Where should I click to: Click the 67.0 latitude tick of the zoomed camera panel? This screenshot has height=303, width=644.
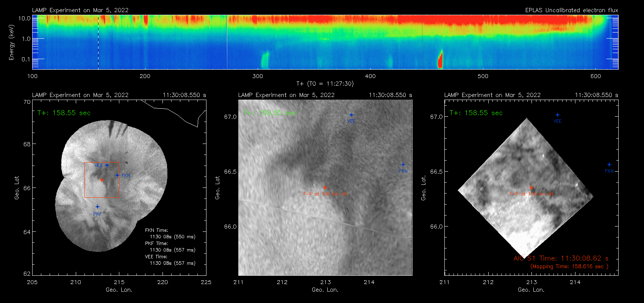tap(230, 117)
